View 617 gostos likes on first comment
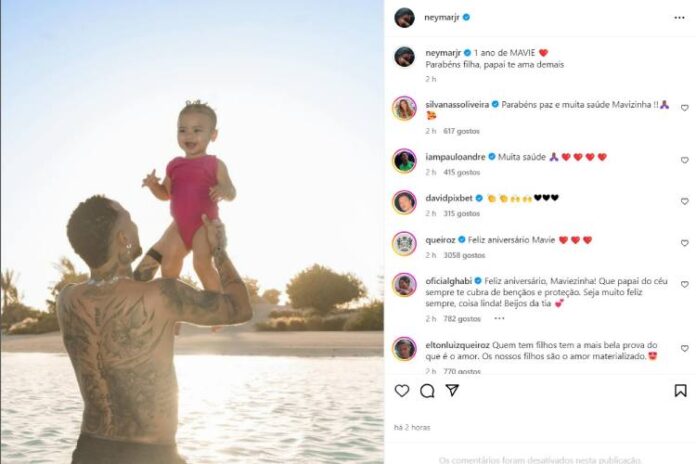The width and height of the screenshot is (696, 464). [x=461, y=131]
